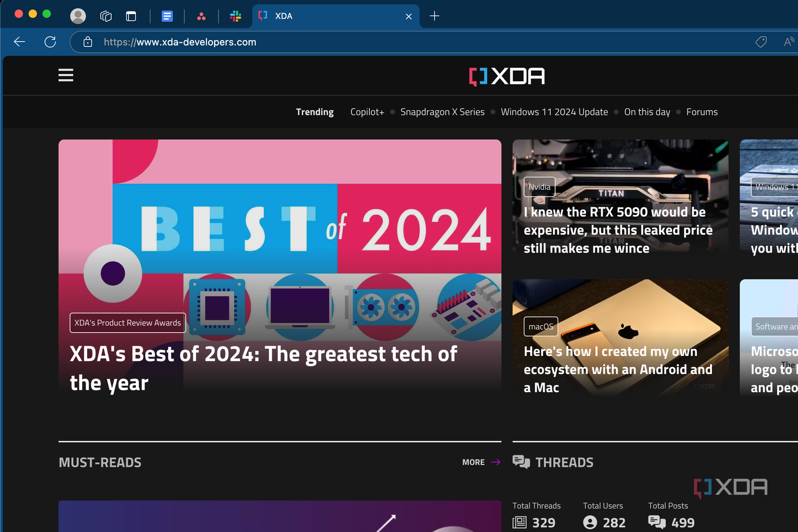Viewport: 798px width, 532px height.
Task: Click the browser profile avatar icon
Action: tap(78, 15)
